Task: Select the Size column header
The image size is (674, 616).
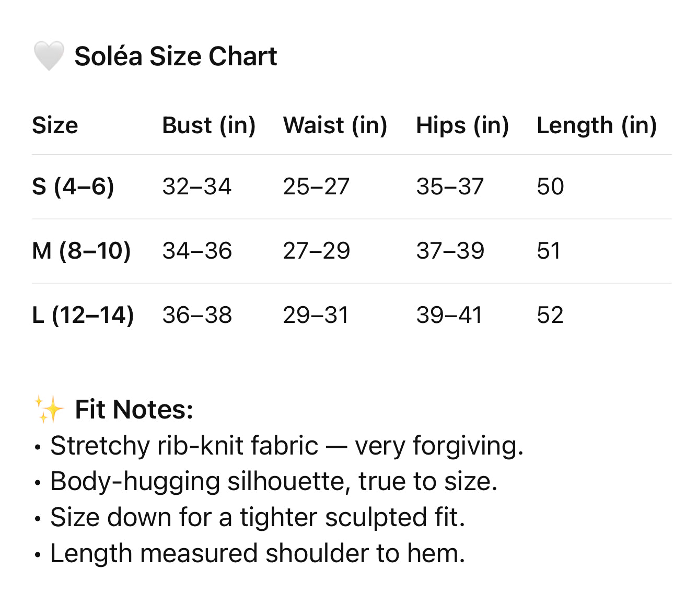Action: pos(55,125)
